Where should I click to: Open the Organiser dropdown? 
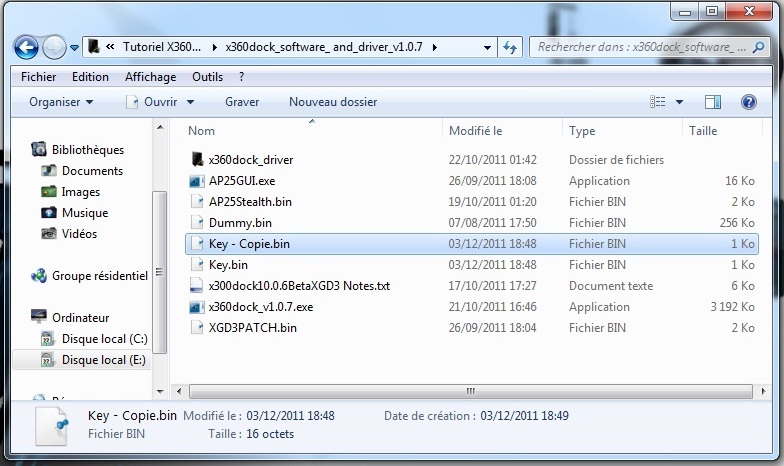(x=61, y=102)
